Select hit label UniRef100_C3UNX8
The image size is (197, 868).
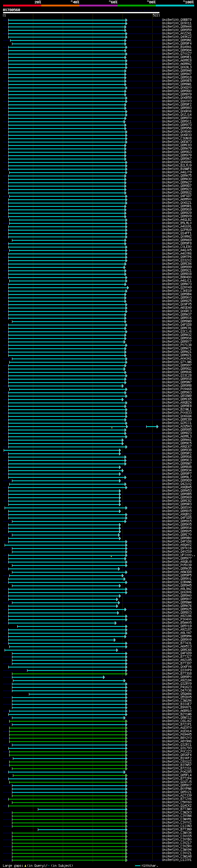(177, 139)
